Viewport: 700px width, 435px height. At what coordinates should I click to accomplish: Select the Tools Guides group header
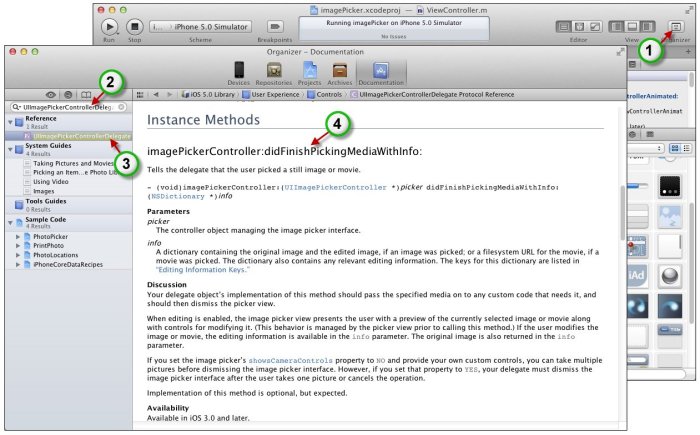click(69, 205)
